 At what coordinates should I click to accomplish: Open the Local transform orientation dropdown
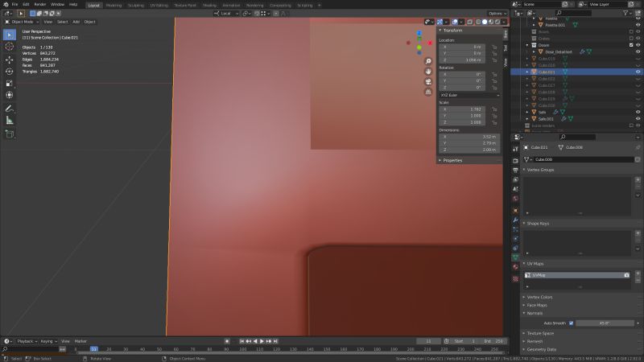[226, 14]
